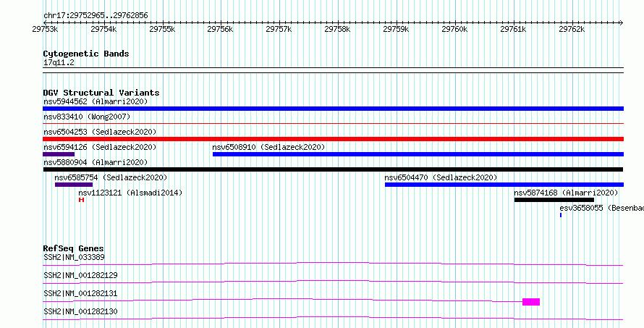This screenshot has height=328, width=644.
Task: Click the 29762k ruler tick label
Action: click(572, 29)
